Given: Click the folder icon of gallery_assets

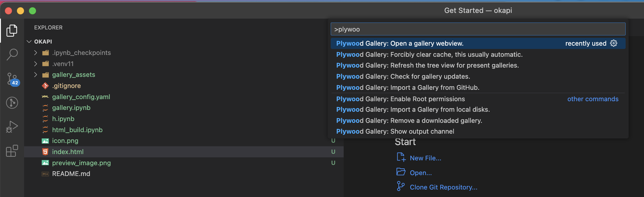Looking at the screenshot, I should pos(45,75).
